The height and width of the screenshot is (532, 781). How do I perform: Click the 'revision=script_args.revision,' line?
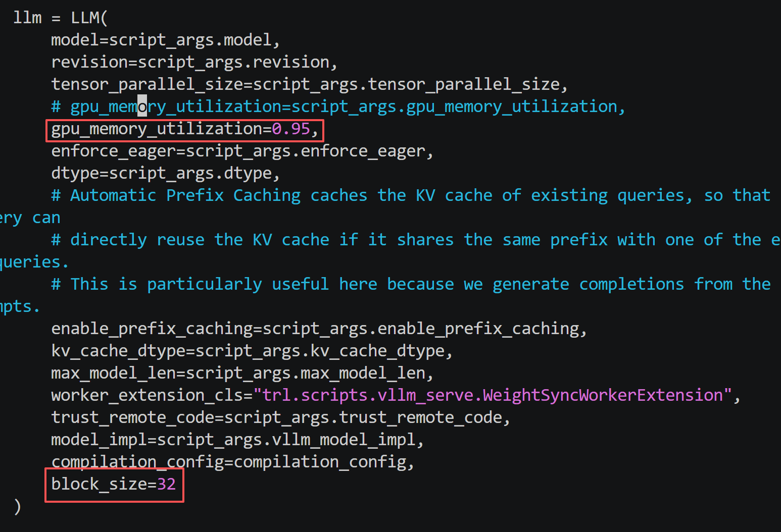tap(194, 62)
